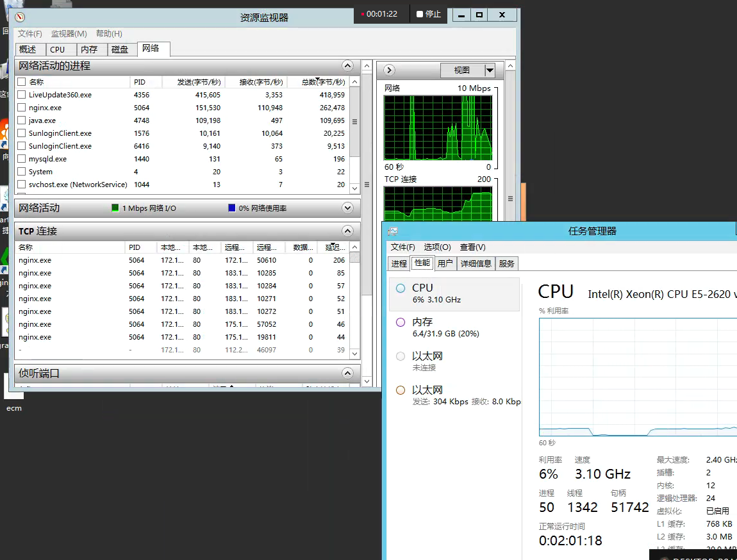Click the 停止 recording button
Screen dimensions: 737x560
[429, 14]
